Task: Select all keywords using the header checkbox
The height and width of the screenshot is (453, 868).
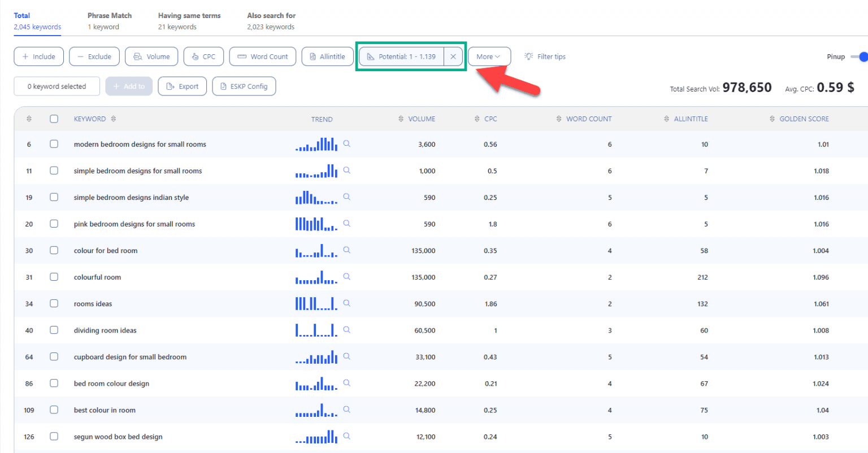Action: click(54, 119)
